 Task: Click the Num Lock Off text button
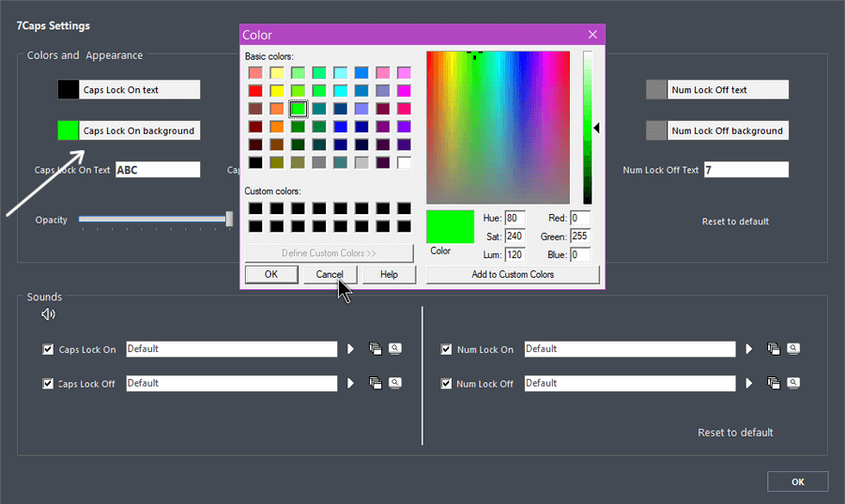click(728, 90)
